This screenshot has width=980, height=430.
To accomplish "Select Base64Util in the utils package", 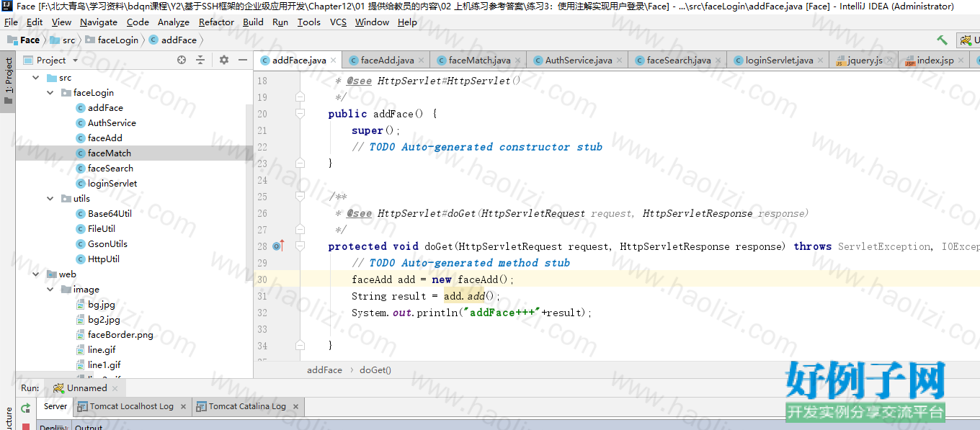I will click(110, 214).
